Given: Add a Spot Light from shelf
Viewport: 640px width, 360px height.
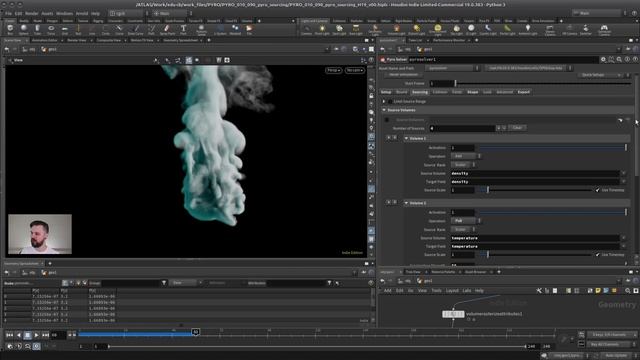Looking at the screenshot, I should click(339, 29).
